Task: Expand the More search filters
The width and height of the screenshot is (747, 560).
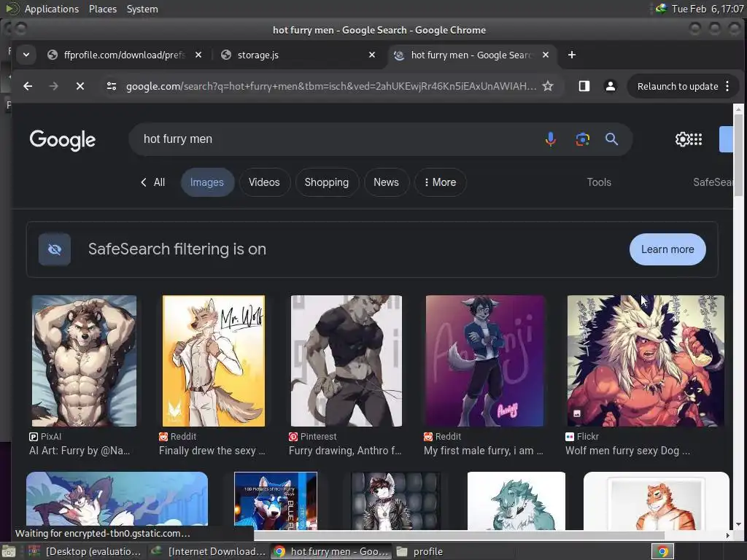Action: tap(440, 182)
